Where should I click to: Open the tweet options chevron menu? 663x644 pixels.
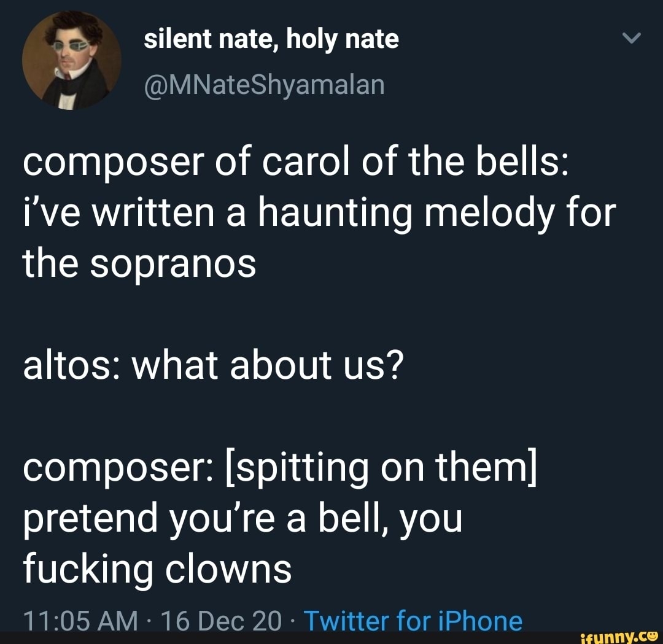pyautogui.click(x=632, y=38)
